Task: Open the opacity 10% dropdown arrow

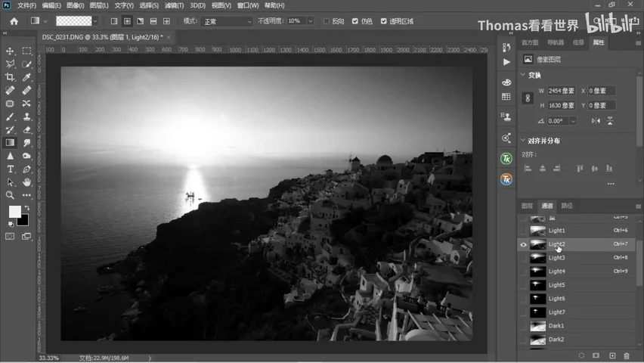Action: (311, 21)
